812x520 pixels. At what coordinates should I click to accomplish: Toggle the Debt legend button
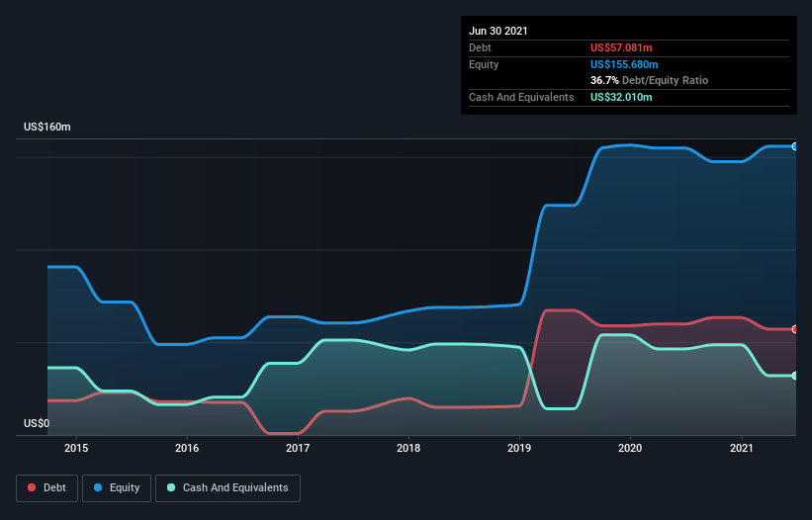tap(47, 488)
